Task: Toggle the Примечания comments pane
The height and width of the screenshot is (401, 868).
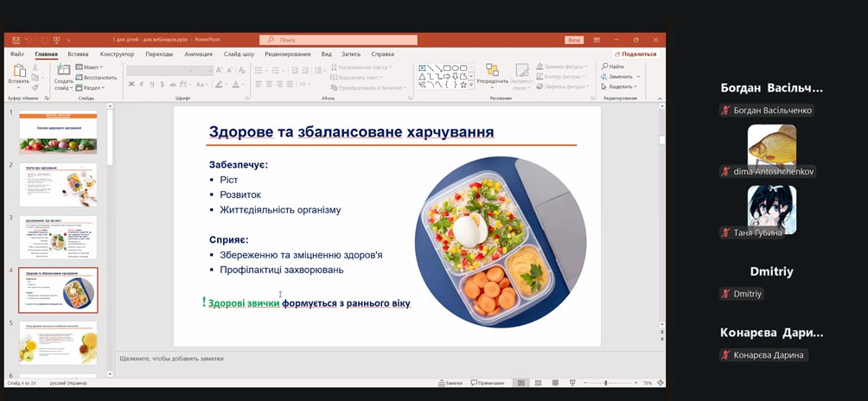Action: [x=487, y=383]
